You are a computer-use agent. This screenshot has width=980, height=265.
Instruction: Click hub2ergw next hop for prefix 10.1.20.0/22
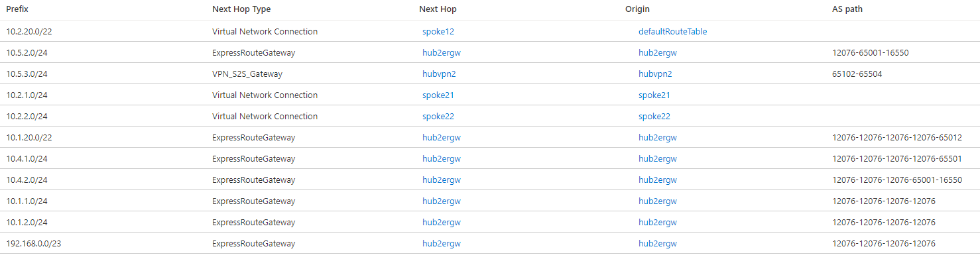click(x=442, y=137)
